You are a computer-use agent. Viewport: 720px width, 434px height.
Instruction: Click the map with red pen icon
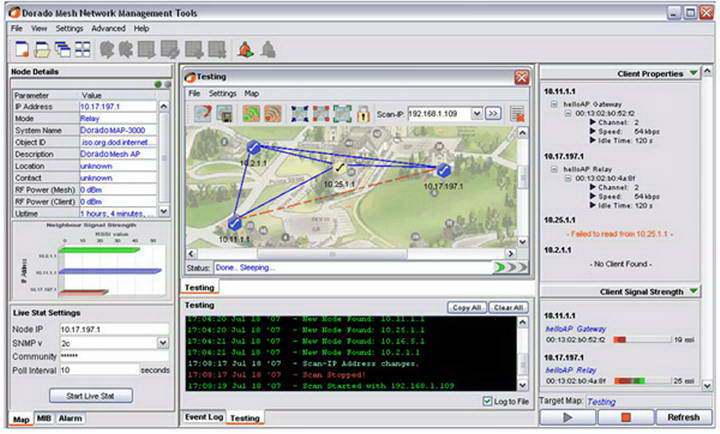pos(202,113)
